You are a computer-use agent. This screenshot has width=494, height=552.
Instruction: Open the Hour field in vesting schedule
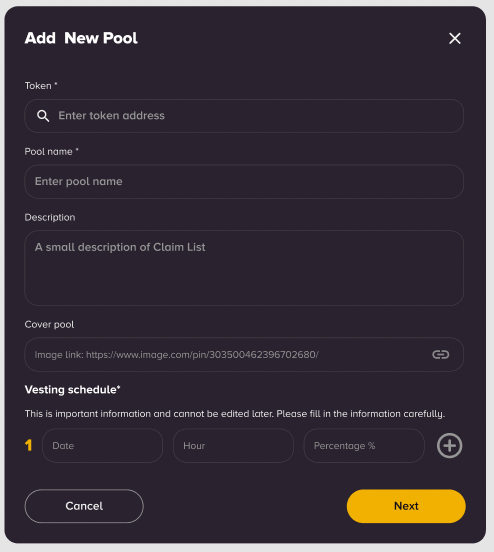tap(233, 446)
